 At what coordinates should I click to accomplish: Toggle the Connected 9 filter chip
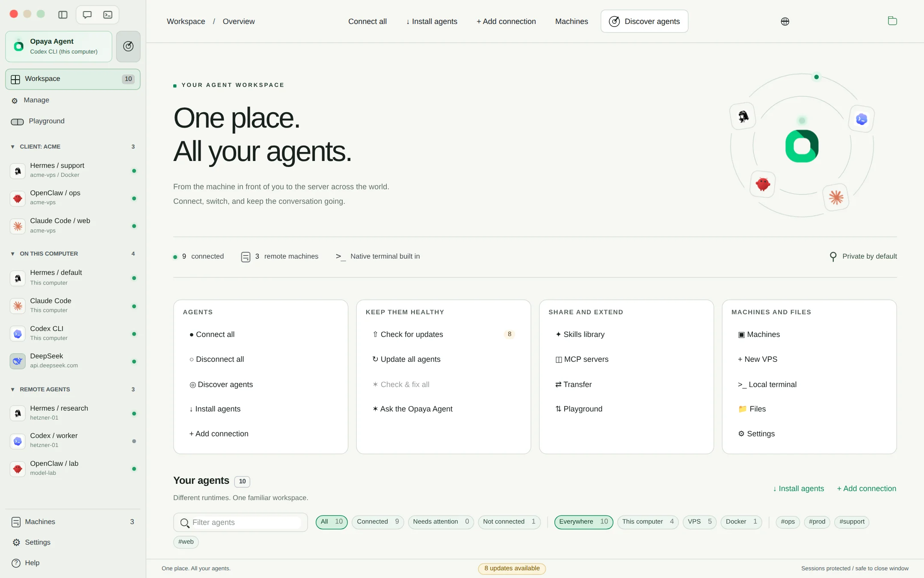(378, 522)
